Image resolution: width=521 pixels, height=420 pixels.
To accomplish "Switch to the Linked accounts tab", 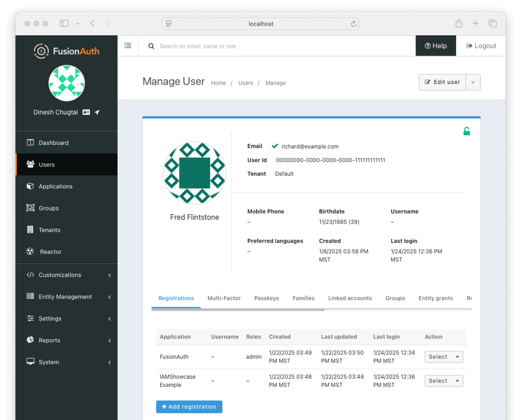I will (x=350, y=298).
